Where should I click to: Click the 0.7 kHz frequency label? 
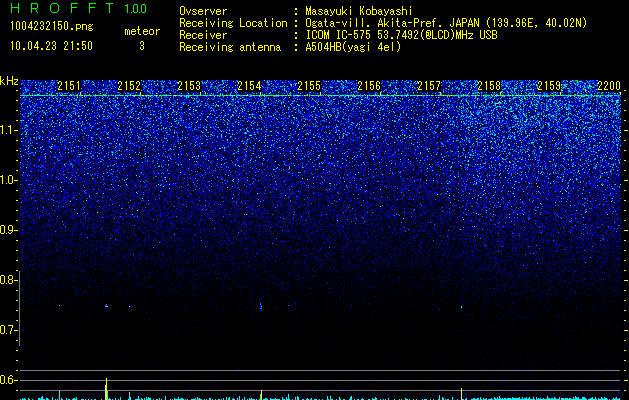pos(7,330)
